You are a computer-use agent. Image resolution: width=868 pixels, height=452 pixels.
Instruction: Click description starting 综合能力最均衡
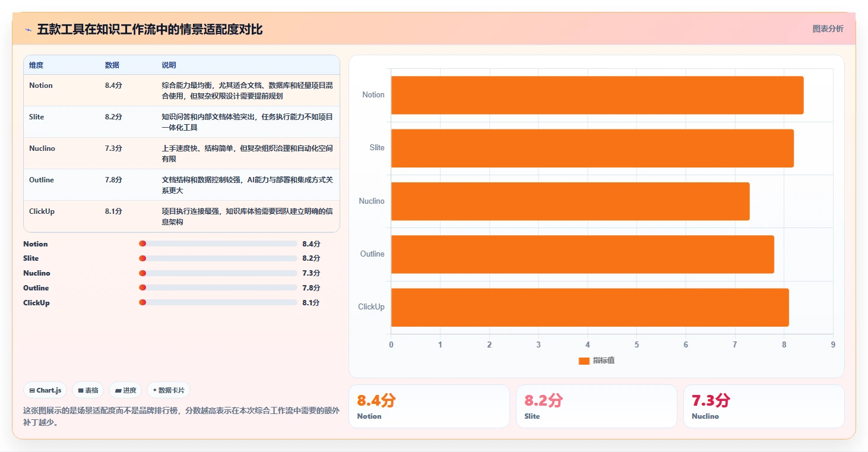(248, 91)
